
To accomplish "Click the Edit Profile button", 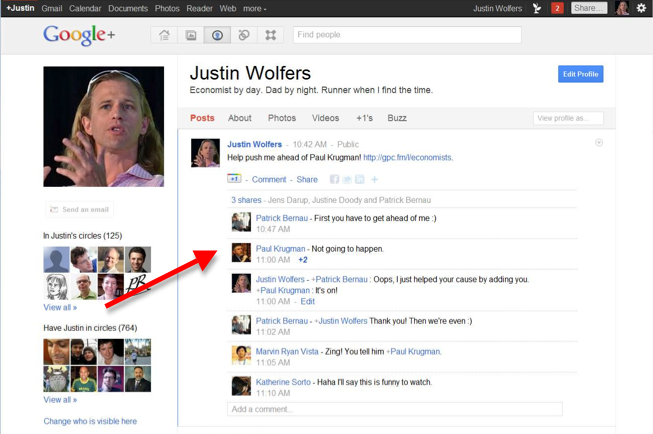I will tap(581, 74).
